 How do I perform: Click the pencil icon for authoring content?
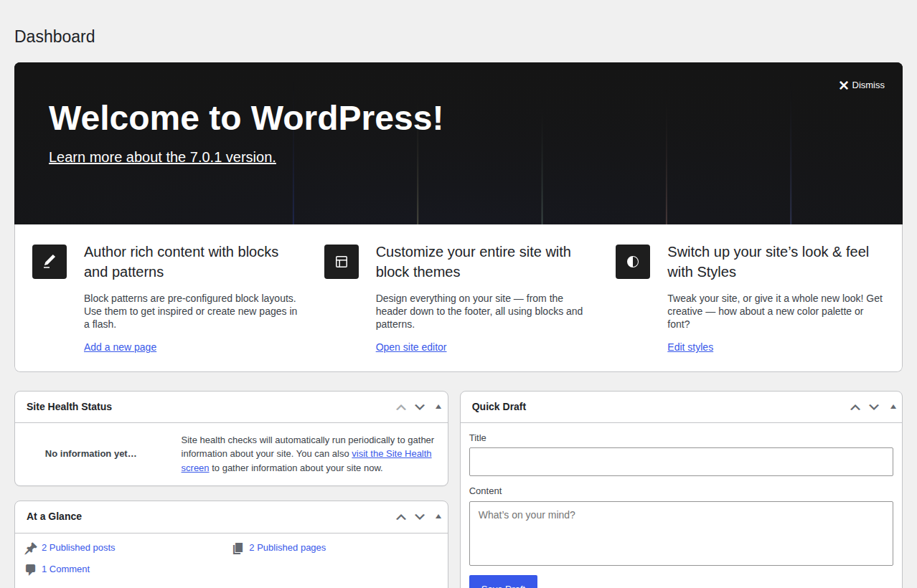pos(50,262)
